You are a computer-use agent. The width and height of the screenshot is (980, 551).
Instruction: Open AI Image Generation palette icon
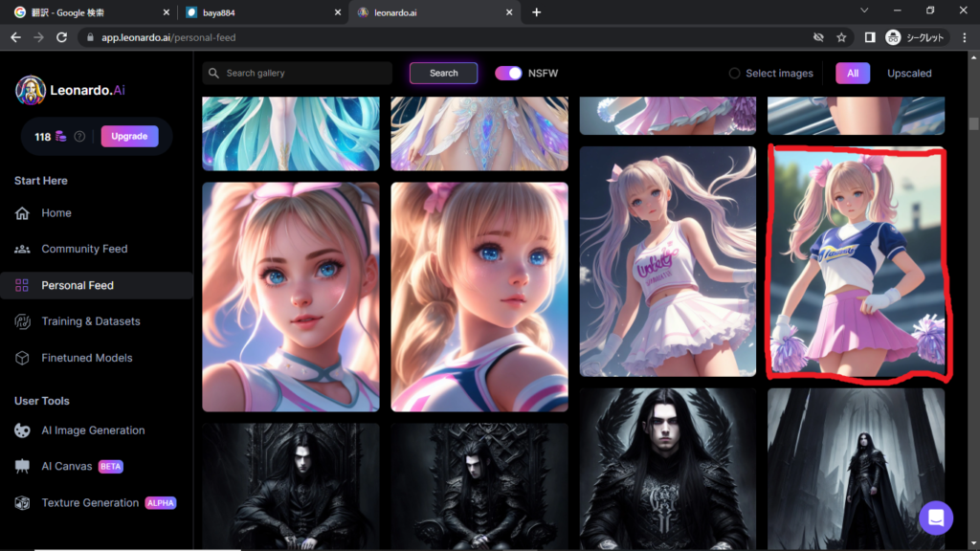coord(22,430)
